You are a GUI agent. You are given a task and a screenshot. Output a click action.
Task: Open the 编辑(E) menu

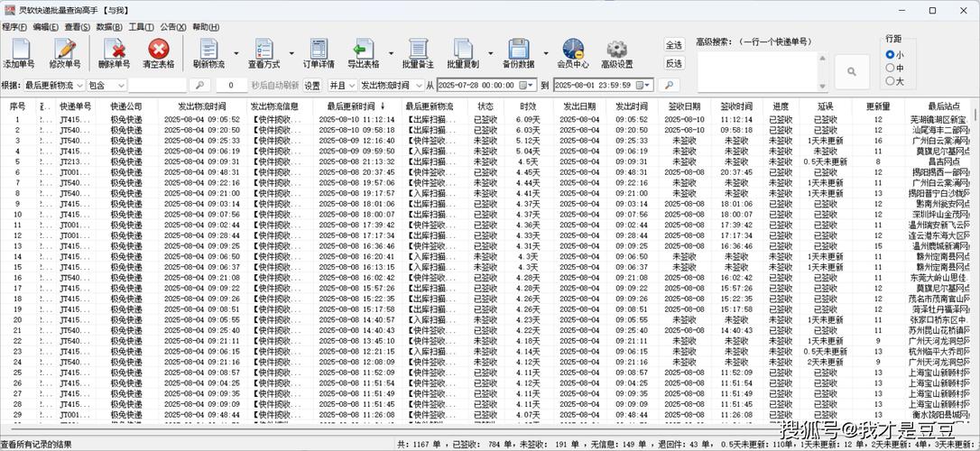[x=46, y=27]
